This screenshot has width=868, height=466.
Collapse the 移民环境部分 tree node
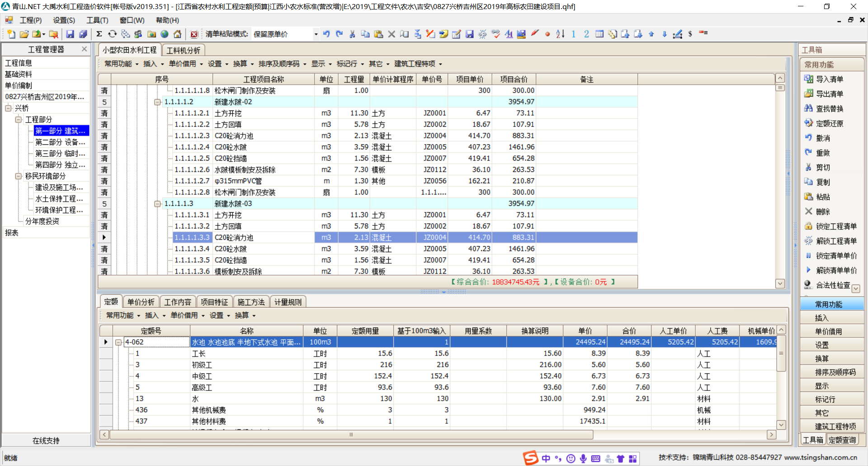coord(19,176)
